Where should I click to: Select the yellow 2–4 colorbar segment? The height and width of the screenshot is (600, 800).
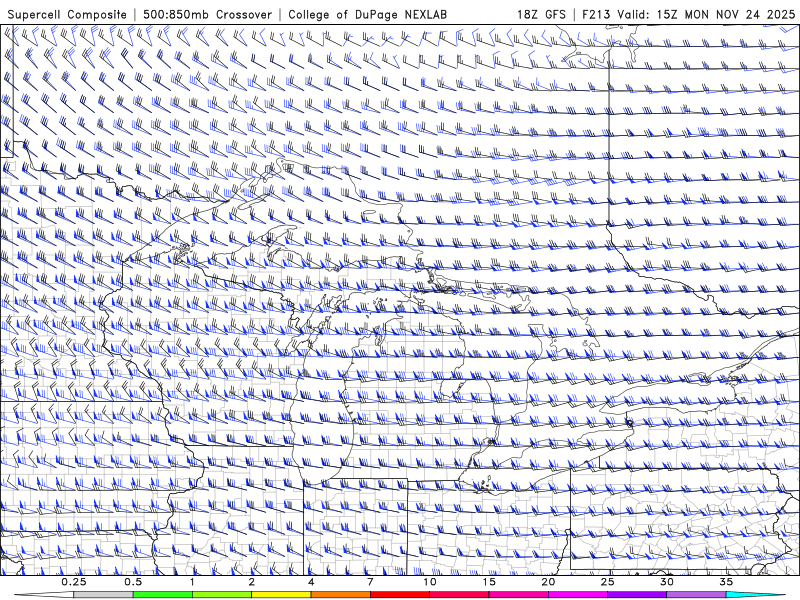point(281,595)
